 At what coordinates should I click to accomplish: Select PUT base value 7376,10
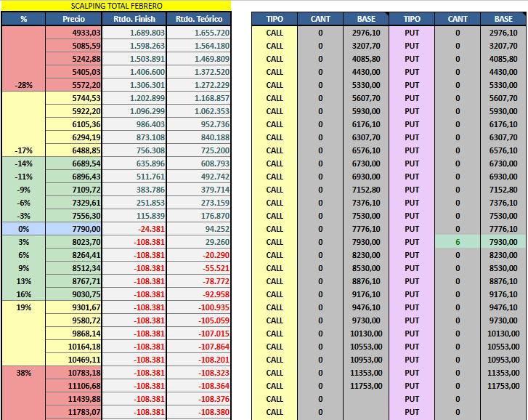pyautogui.click(x=503, y=203)
